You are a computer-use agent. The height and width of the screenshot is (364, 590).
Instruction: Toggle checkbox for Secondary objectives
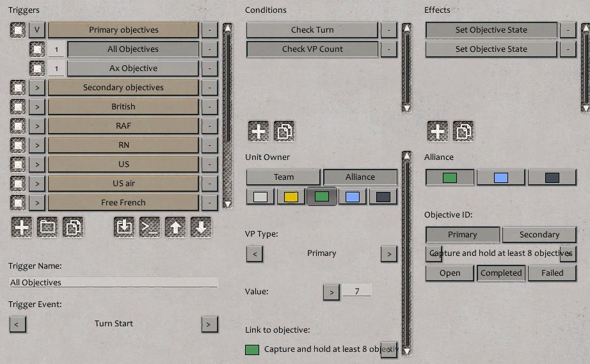coord(18,88)
